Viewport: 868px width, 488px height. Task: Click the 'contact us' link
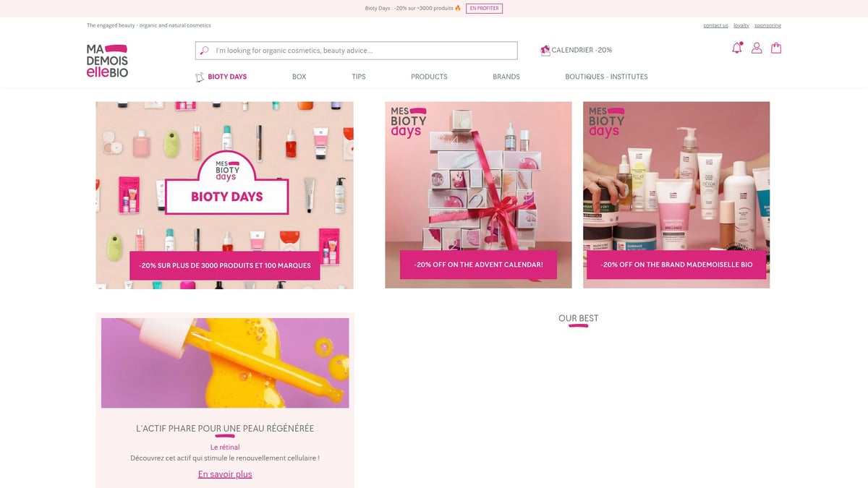(x=715, y=25)
